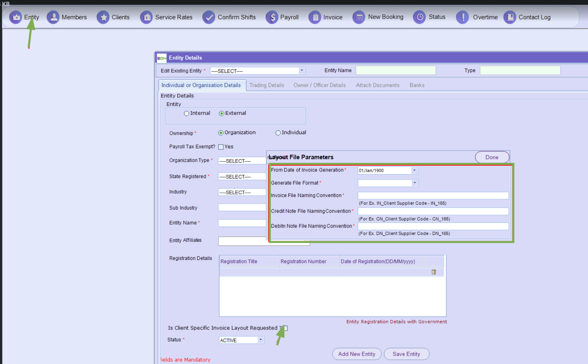Expand the Edit Existing Entity dropdown

point(302,71)
